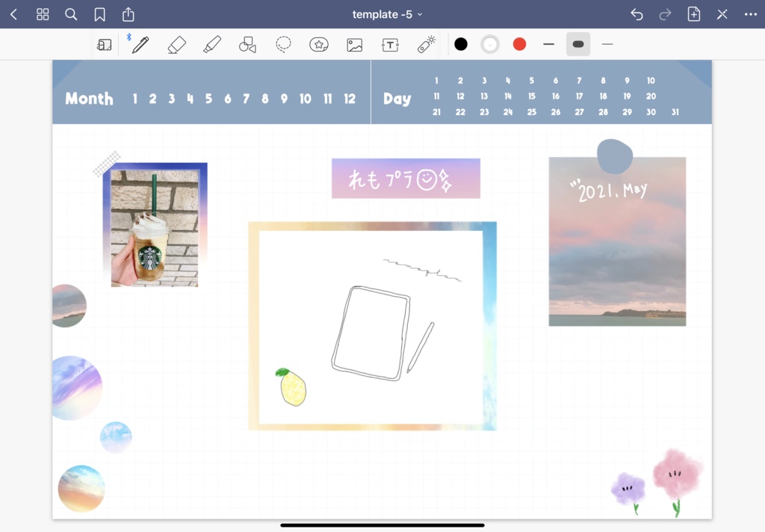Select the Image insert tool
Viewport: 765px width, 532px height.
[x=354, y=45]
